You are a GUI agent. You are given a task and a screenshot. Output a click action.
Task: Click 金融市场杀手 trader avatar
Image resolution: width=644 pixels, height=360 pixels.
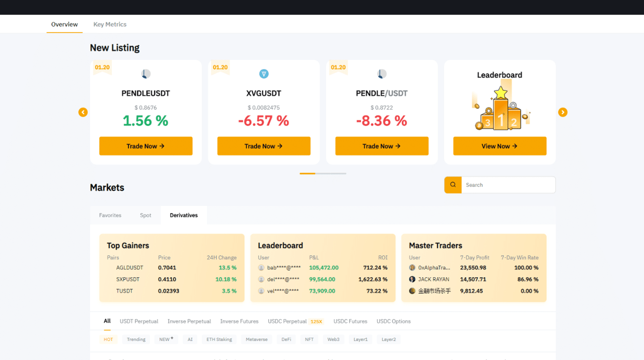pos(412,291)
